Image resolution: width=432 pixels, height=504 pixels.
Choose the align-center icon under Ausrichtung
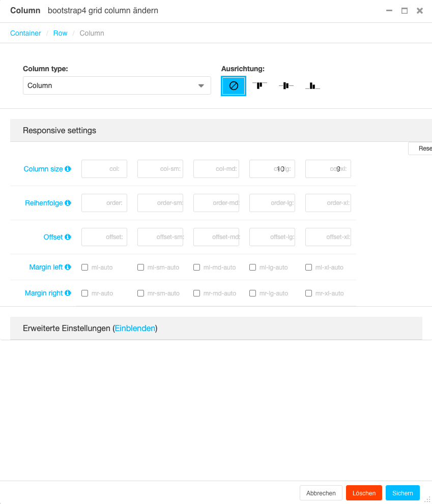pos(286,85)
